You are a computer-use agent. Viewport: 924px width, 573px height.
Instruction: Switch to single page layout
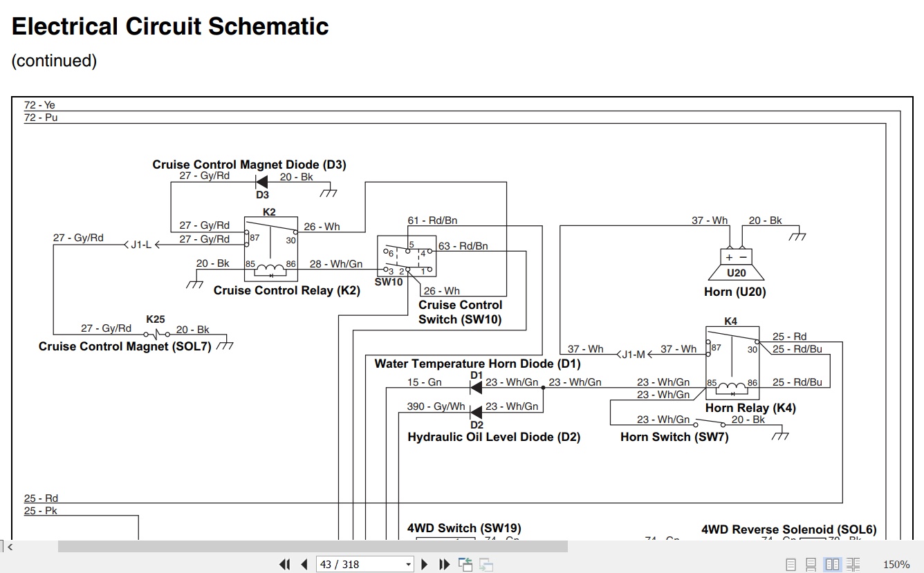791,565
